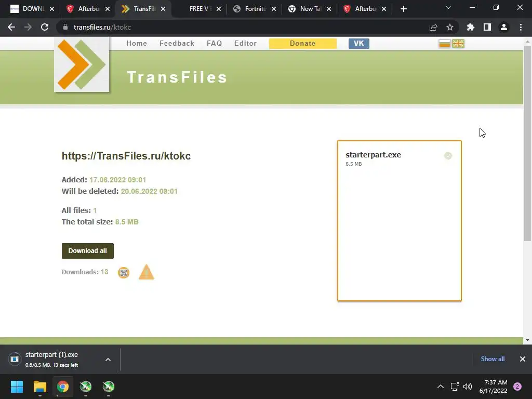Click the deletion date 20.06.2022 09:01
Viewport: 532px width, 399px height.
(149, 191)
